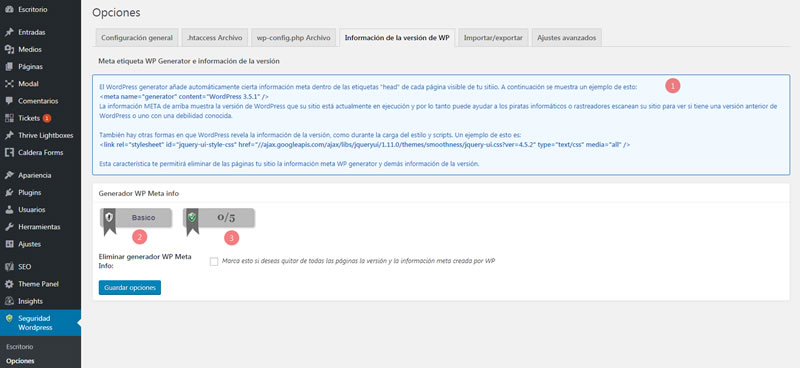800x368 pixels.
Task: Click the Thrive Lightboxes pin icon
Action: [x=9, y=135]
